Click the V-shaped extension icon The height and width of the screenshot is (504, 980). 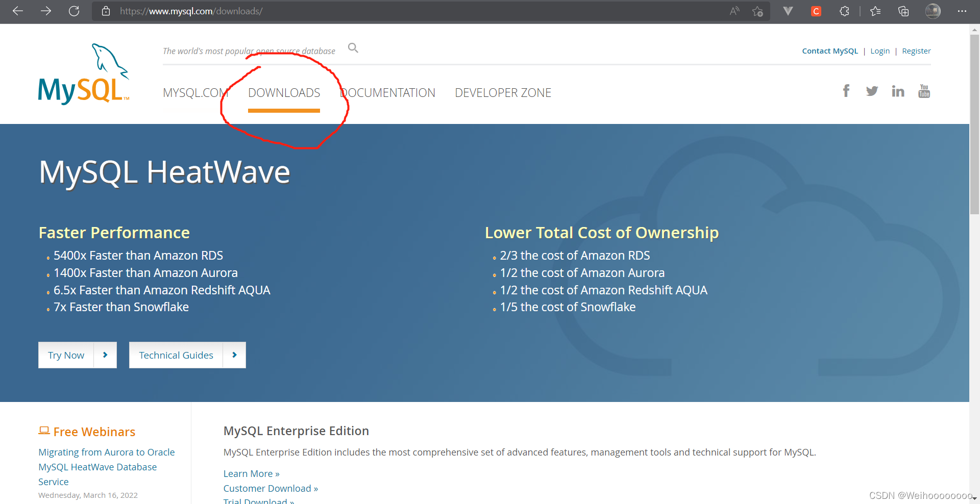[788, 11]
